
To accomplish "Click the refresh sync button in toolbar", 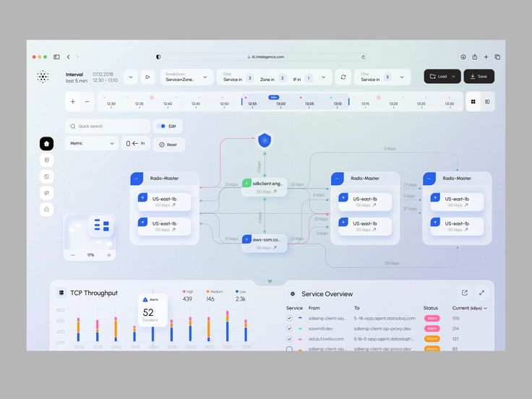I will pos(343,77).
